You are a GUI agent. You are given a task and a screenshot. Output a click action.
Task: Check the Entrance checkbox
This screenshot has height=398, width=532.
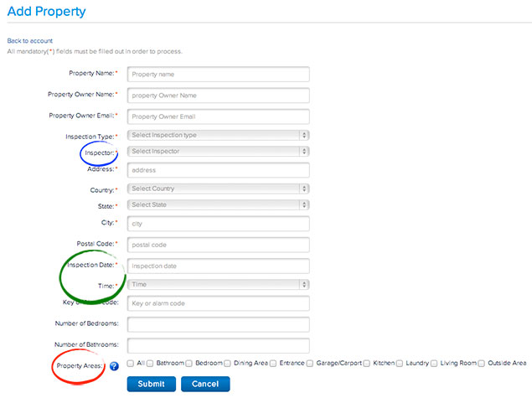pos(273,364)
